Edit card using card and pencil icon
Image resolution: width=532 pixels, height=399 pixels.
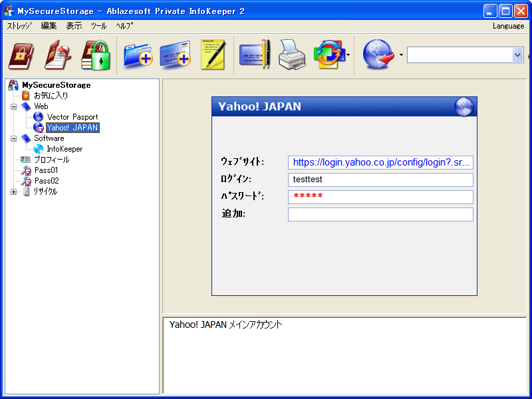(255, 55)
